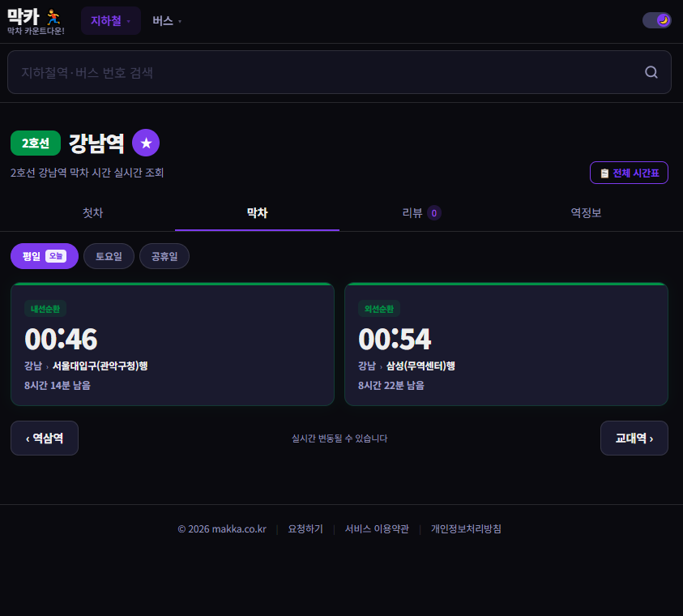Open the 지하철 dropdown menu
683x616 pixels.
(111, 21)
